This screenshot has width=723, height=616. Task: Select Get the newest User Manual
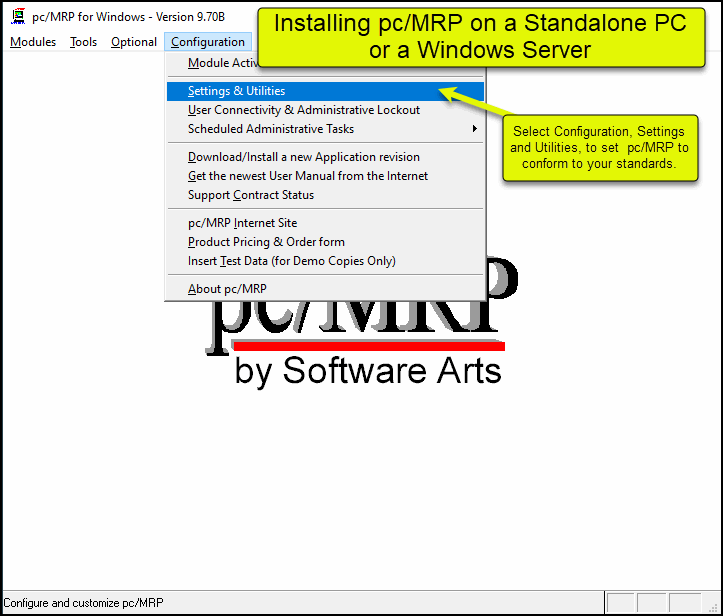(x=325, y=176)
